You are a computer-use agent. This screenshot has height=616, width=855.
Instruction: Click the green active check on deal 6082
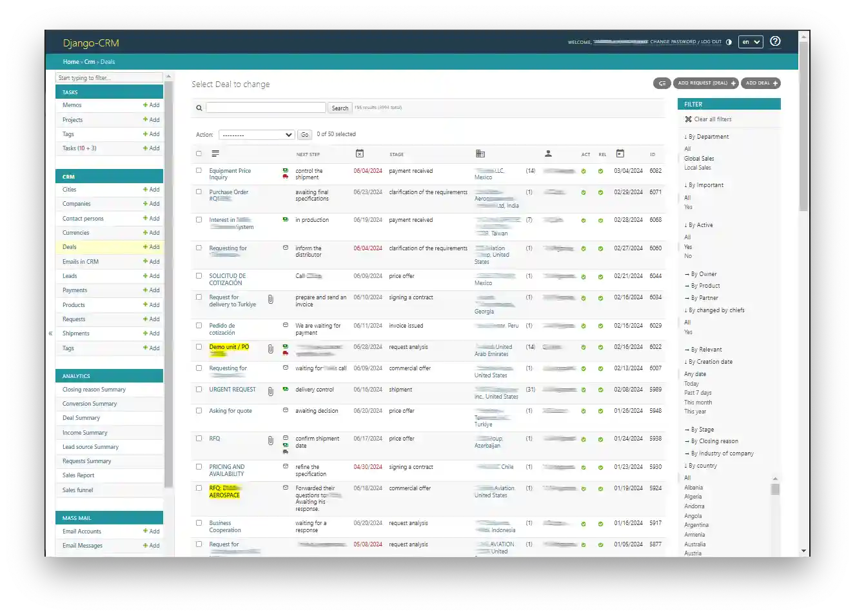pyautogui.click(x=584, y=172)
